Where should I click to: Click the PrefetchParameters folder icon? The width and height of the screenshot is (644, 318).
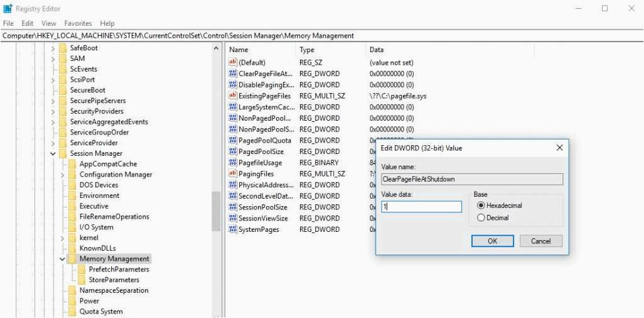tap(82, 270)
